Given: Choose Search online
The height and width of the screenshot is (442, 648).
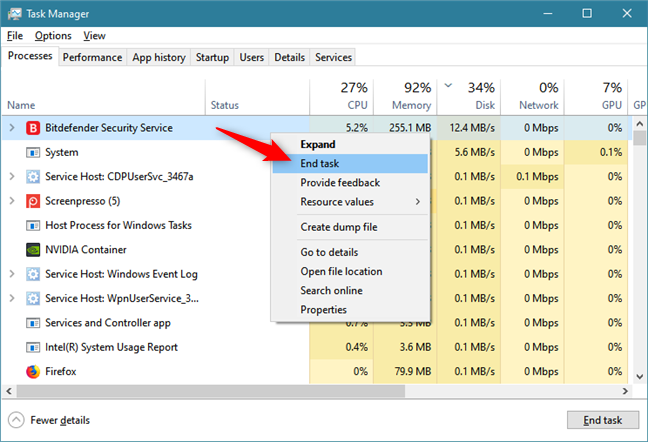Looking at the screenshot, I should pyautogui.click(x=350, y=290).
